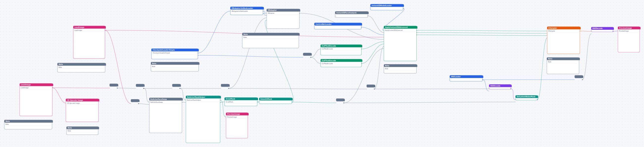Click the Note node directly below KSampler
This screenshot has height=147, width=644.
[563, 66]
